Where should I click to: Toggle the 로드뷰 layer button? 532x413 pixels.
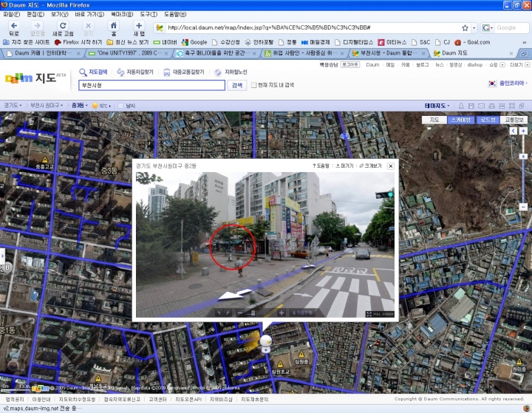coord(487,120)
